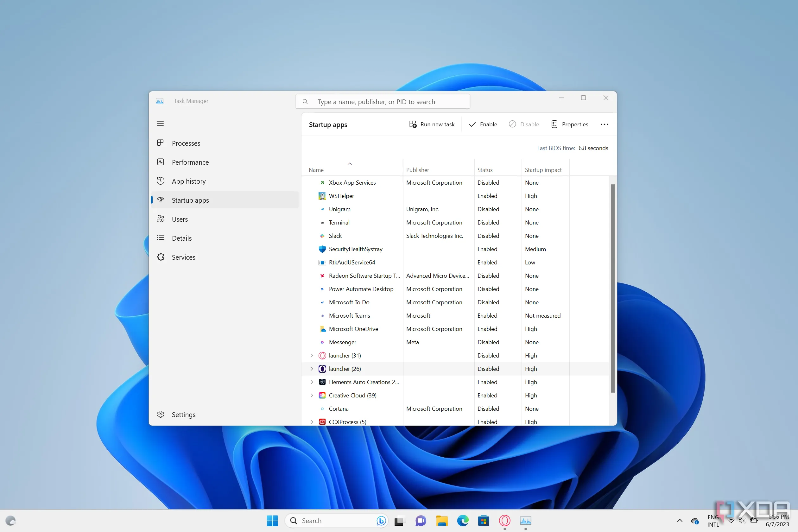The height and width of the screenshot is (532, 798).
Task: Expand the CCXProcess (5) entry
Action: pos(312,422)
